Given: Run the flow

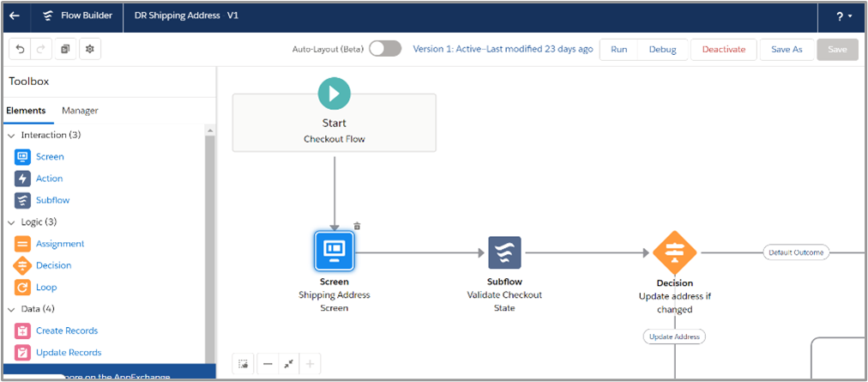Looking at the screenshot, I should 619,49.
